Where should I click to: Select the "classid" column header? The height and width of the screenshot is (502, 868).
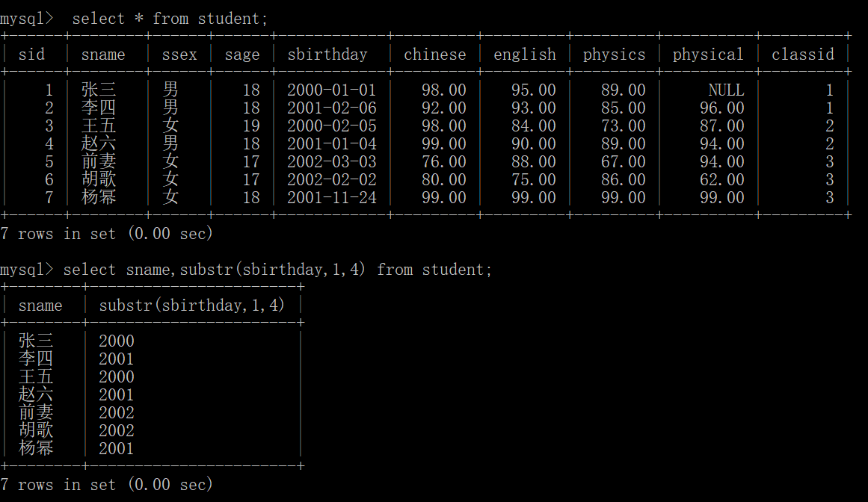click(x=803, y=55)
